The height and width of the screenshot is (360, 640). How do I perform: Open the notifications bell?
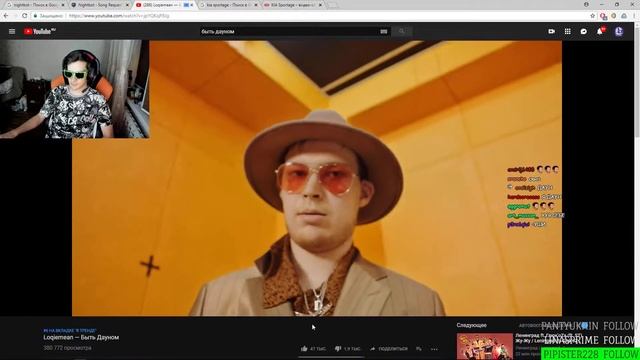pos(600,31)
